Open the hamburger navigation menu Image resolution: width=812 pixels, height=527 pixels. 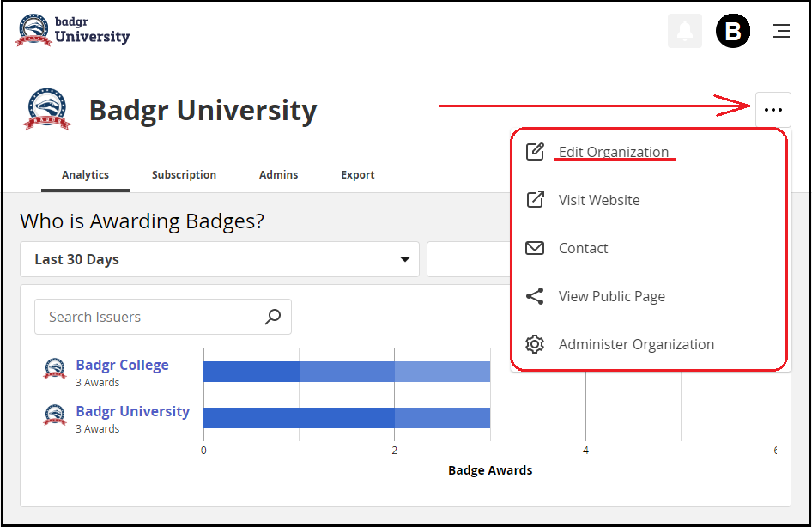pos(780,32)
